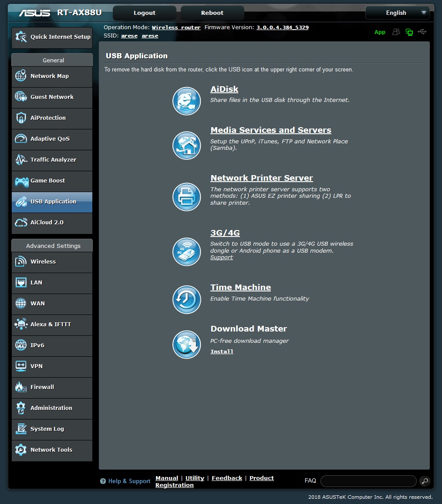This screenshot has width=442, height=504.
Task: Open the AiDisk link
Action: (x=224, y=89)
